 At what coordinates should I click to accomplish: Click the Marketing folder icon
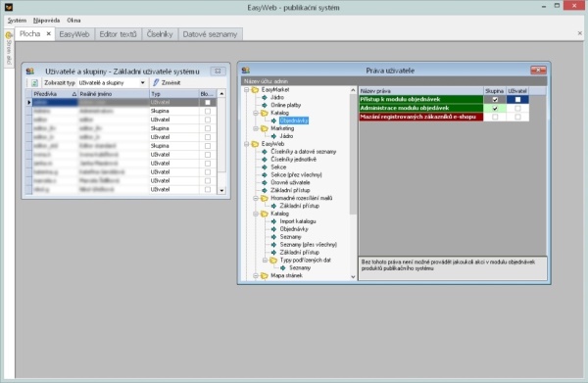(265, 128)
